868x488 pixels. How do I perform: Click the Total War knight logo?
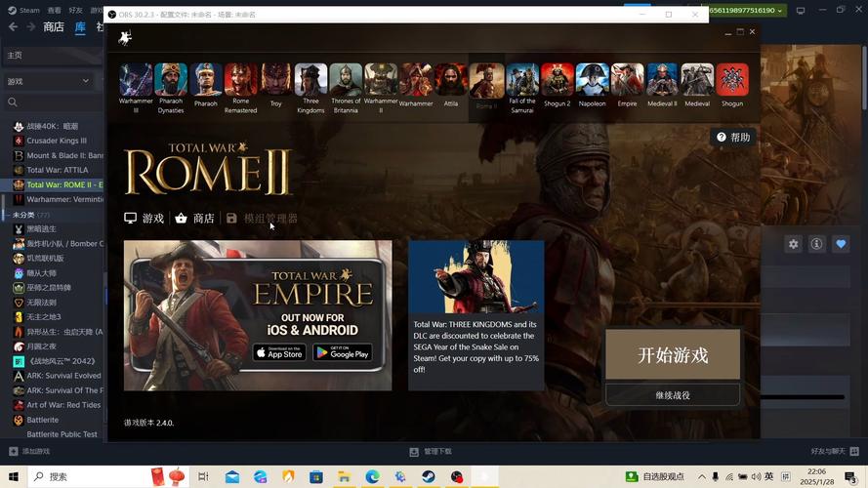125,38
